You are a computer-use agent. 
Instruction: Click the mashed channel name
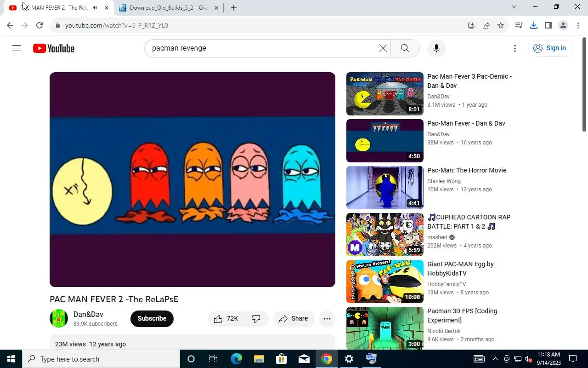coord(437,237)
